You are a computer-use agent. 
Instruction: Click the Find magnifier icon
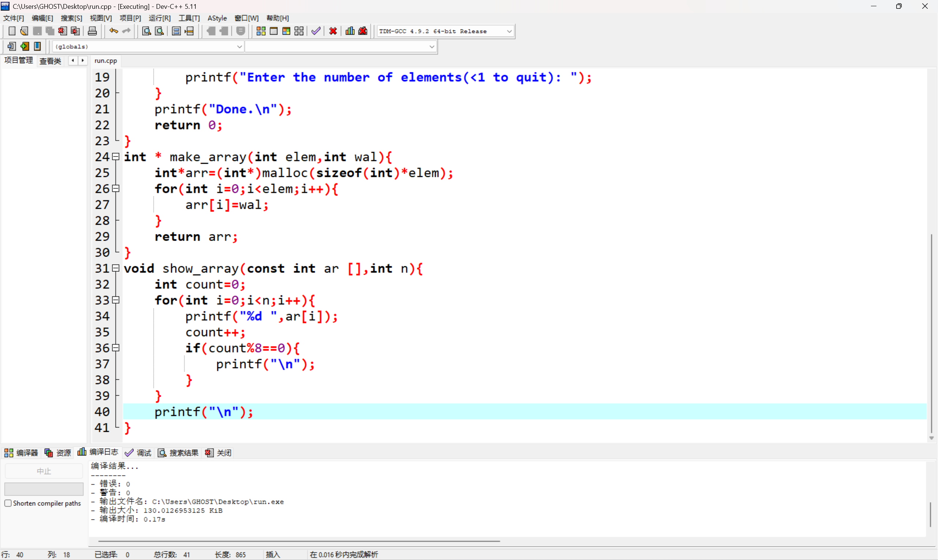(x=147, y=31)
